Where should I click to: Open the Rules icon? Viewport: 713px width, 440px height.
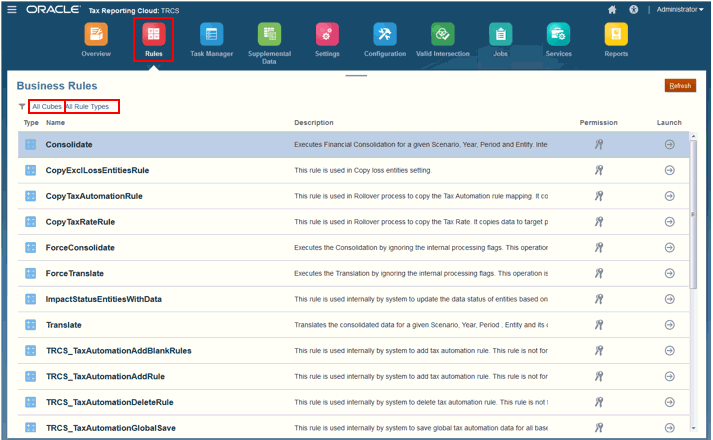[x=153, y=34]
